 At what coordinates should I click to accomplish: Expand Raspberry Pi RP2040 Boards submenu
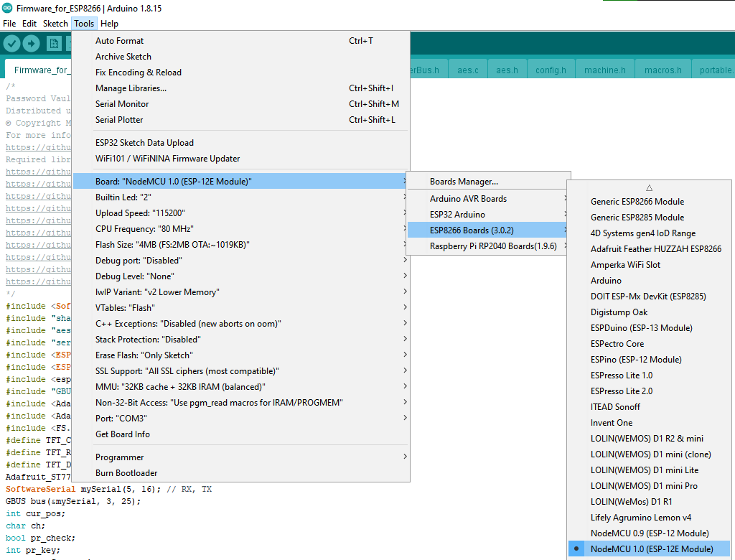click(488, 246)
